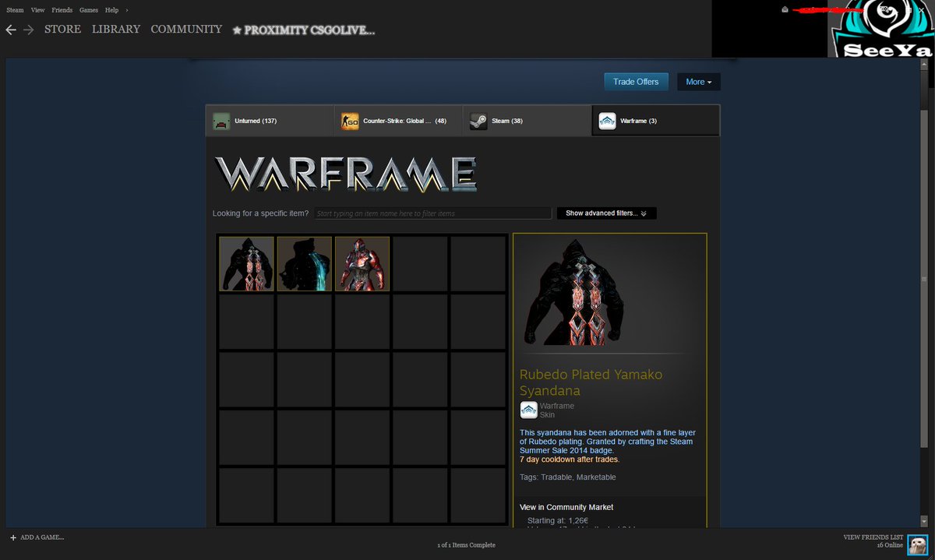Click the 'Starting at: 1,26€' price text

point(557,519)
